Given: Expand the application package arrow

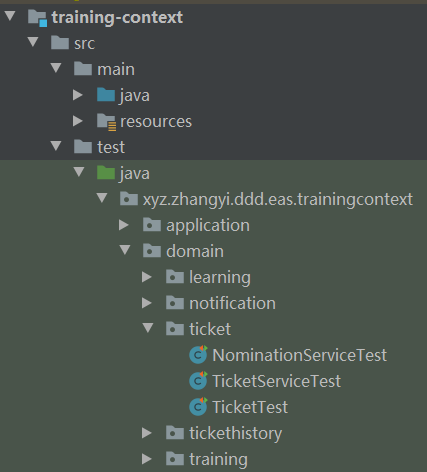Looking at the screenshot, I should point(124,225).
